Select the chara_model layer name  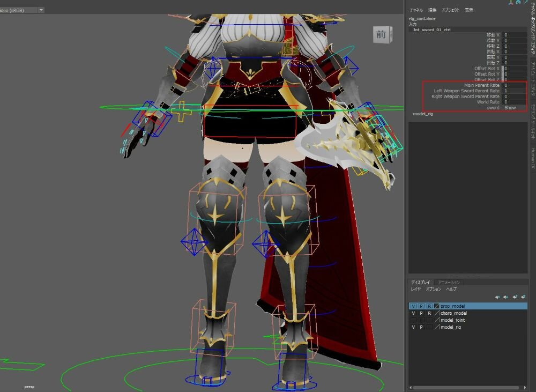(x=453, y=313)
